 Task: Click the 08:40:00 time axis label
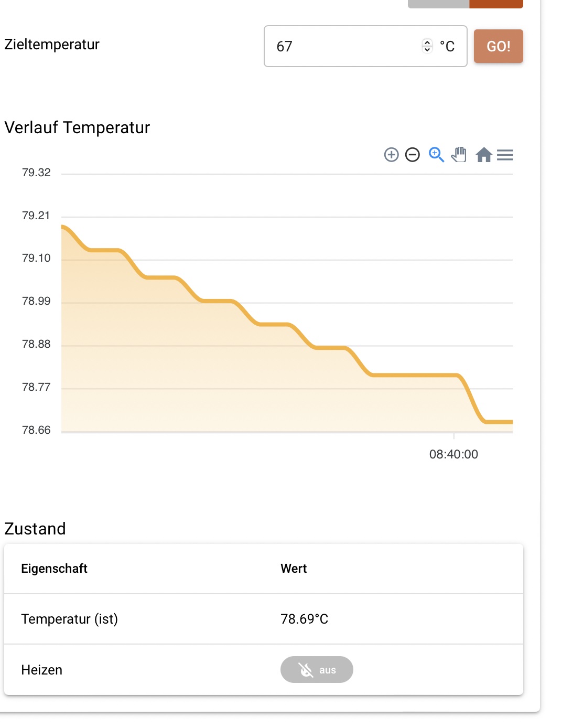point(453,454)
